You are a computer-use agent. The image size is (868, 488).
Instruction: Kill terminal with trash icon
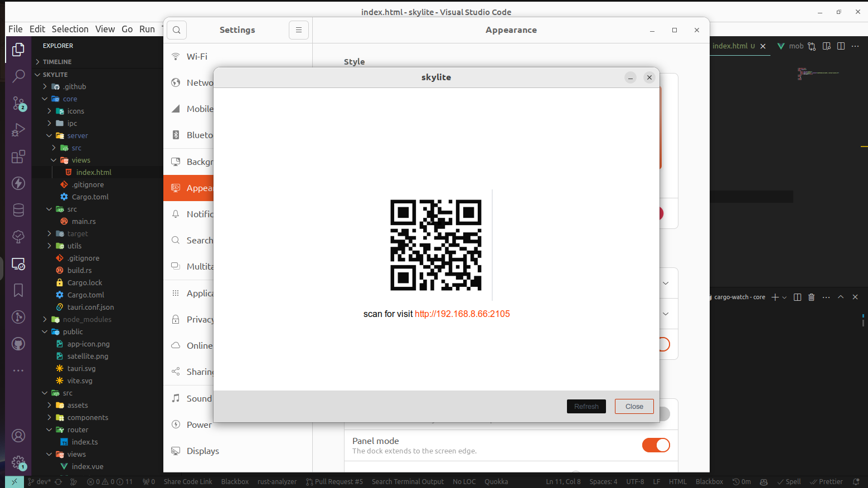pyautogui.click(x=811, y=297)
